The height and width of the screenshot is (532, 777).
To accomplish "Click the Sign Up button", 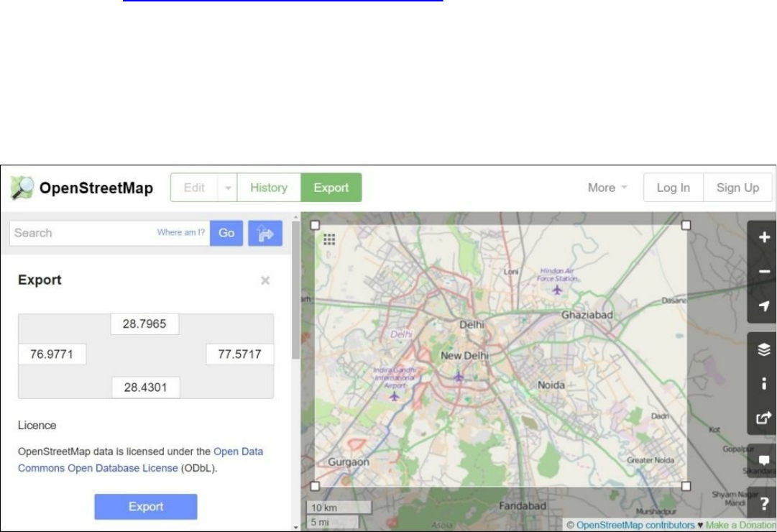I will pyautogui.click(x=737, y=188).
